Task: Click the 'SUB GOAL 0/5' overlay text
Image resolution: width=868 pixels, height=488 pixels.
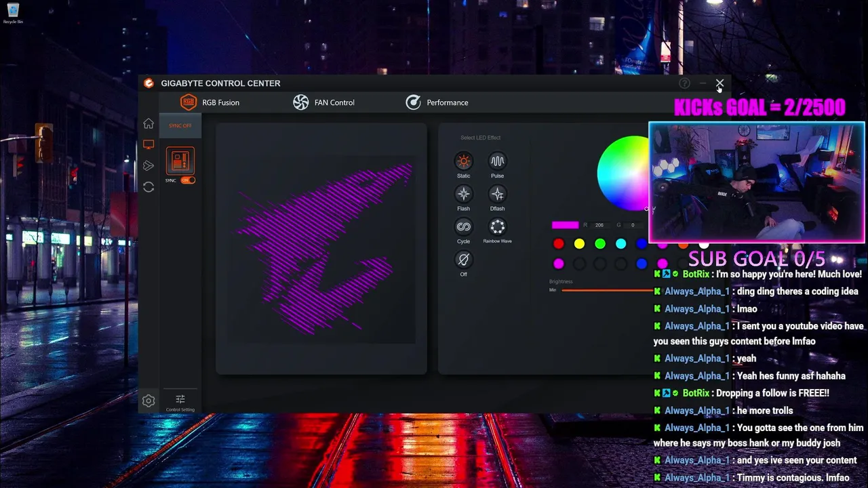Action: pos(757,258)
